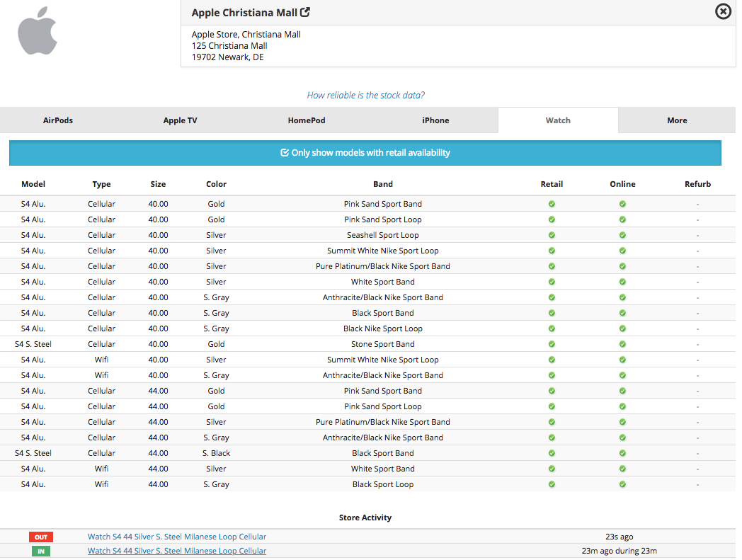Click retail checkmark for S. Black Black Sport Band row

click(x=552, y=454)
